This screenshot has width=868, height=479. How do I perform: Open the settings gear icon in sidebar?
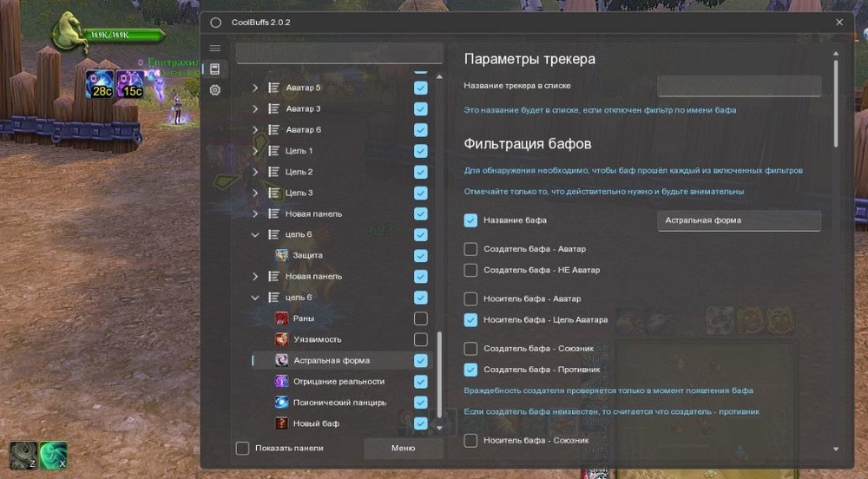click(215, 89)
